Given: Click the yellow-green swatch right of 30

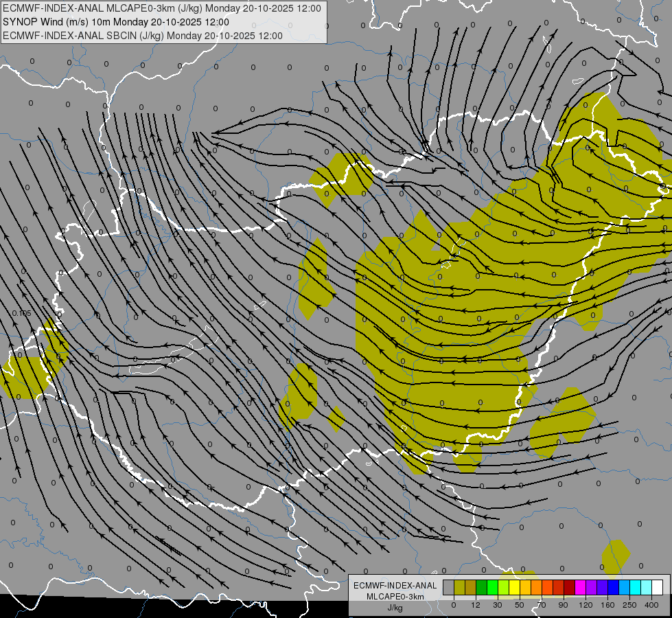Looking at the screenshot, I should pyautogui.click(x=504, y=587).
